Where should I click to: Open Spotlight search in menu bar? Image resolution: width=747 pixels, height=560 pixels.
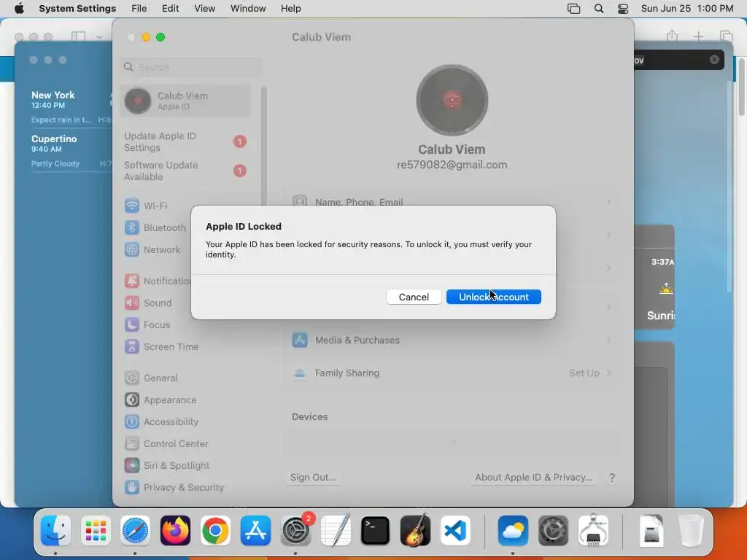(599, 9)
